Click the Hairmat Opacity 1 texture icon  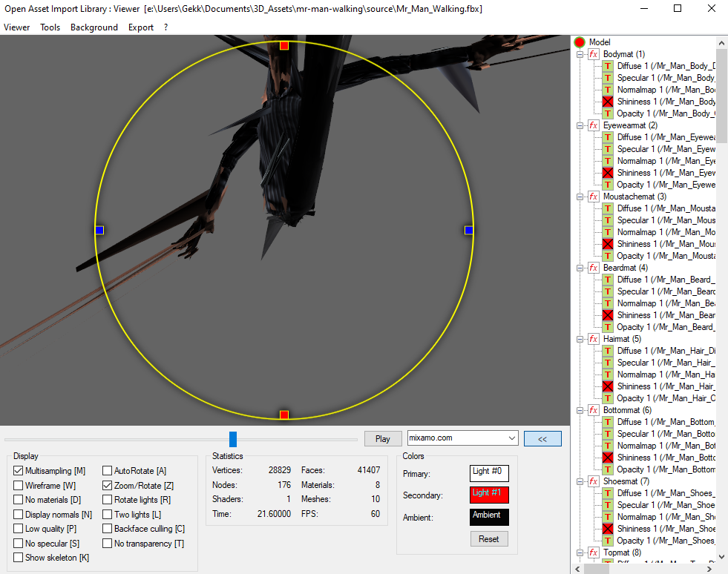pos(608,398)
